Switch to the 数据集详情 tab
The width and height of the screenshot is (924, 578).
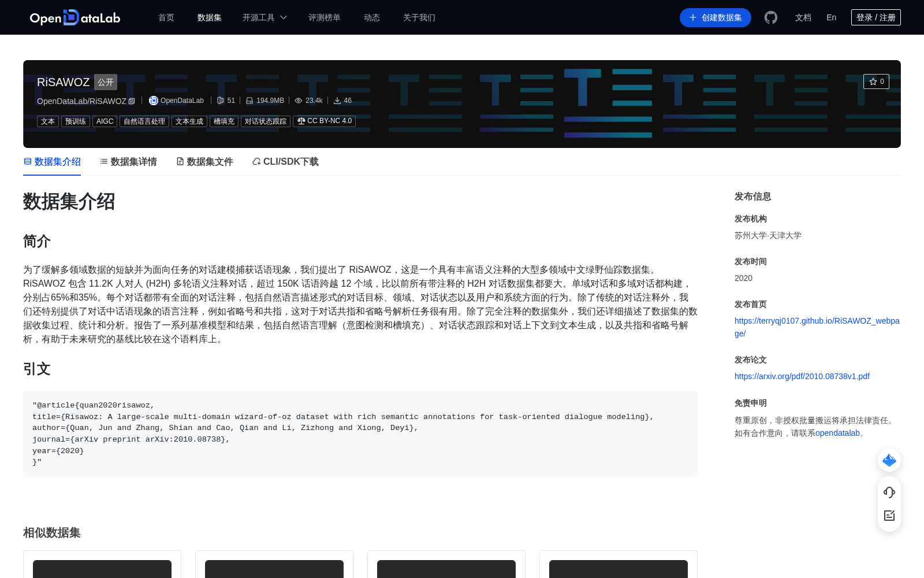point(128,162)
